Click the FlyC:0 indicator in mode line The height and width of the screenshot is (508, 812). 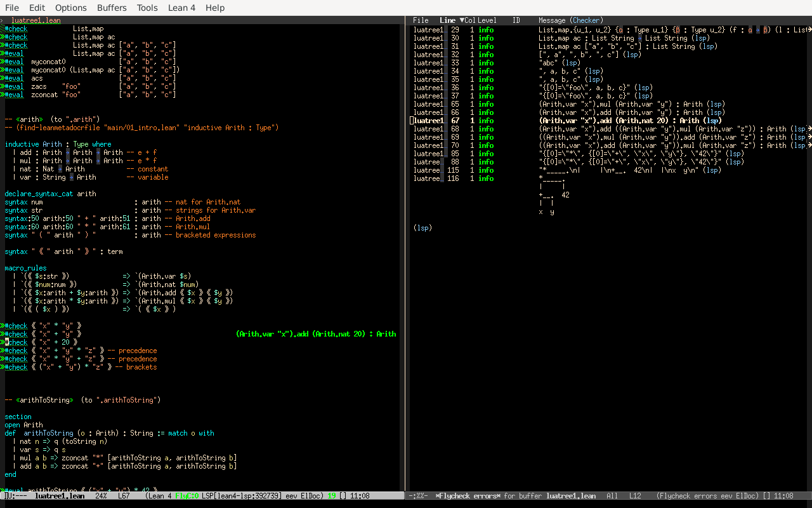tap(187, 496)
